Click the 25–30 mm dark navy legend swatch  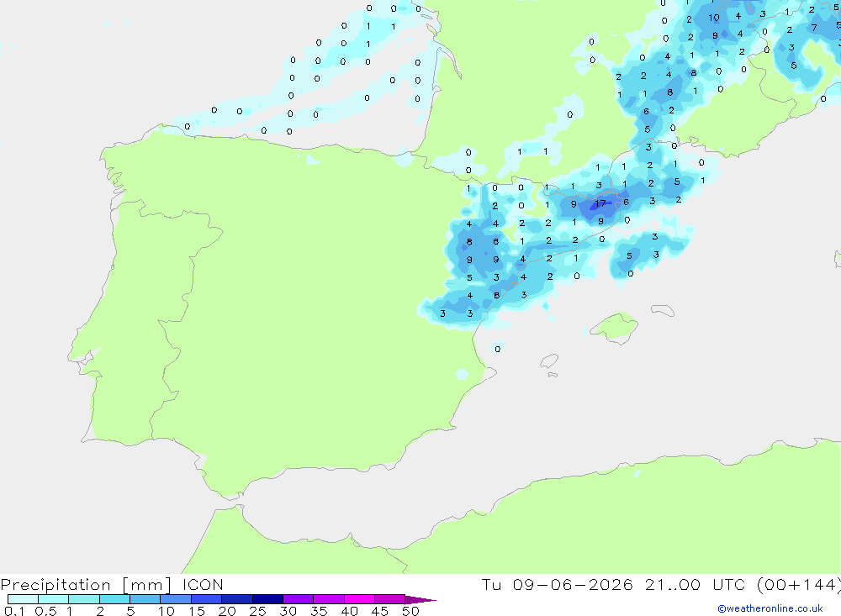[267, 599]
